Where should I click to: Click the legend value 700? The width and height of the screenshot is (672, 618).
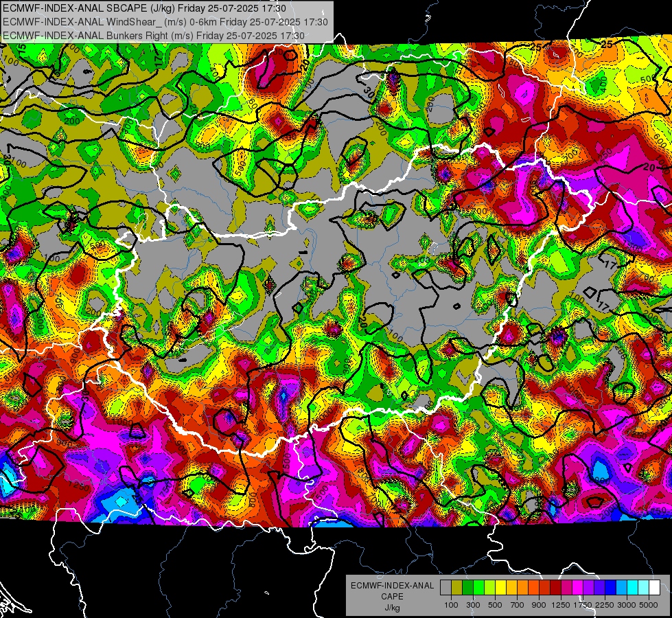click(x=518, y=605)
